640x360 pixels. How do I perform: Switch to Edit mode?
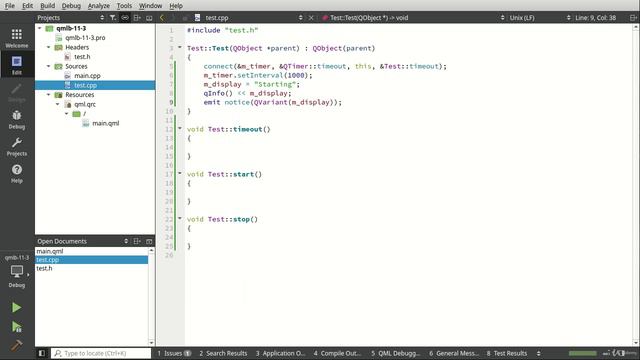point(17,65)
